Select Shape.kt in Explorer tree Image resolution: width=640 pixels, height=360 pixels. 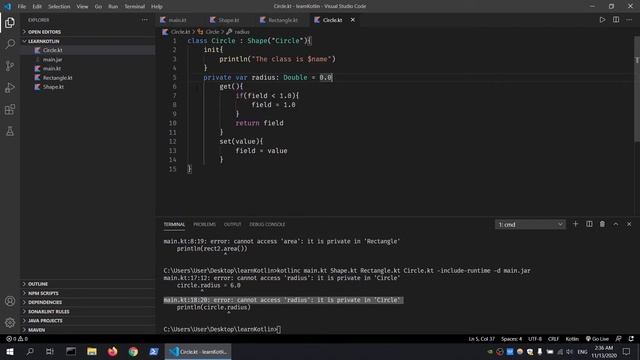pyautogui.click(x=88, y=87)
